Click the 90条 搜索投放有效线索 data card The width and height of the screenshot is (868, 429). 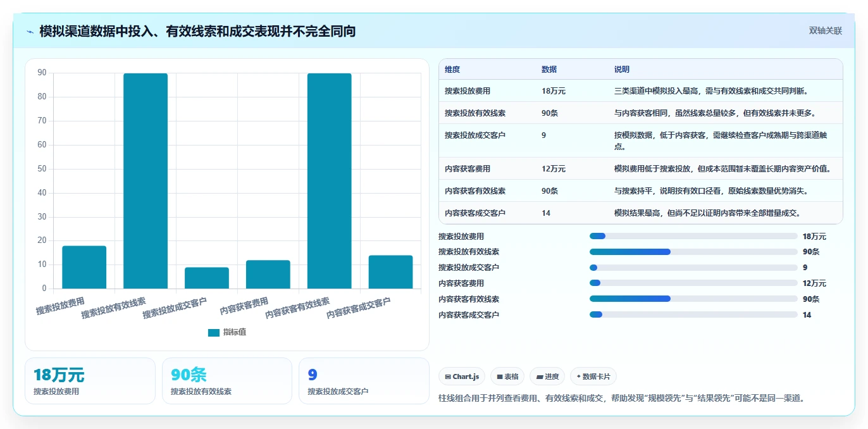227,381
